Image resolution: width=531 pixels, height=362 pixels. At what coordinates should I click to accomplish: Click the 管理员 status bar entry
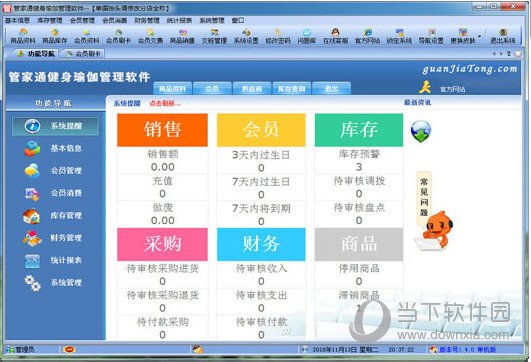tap(21, 349)
